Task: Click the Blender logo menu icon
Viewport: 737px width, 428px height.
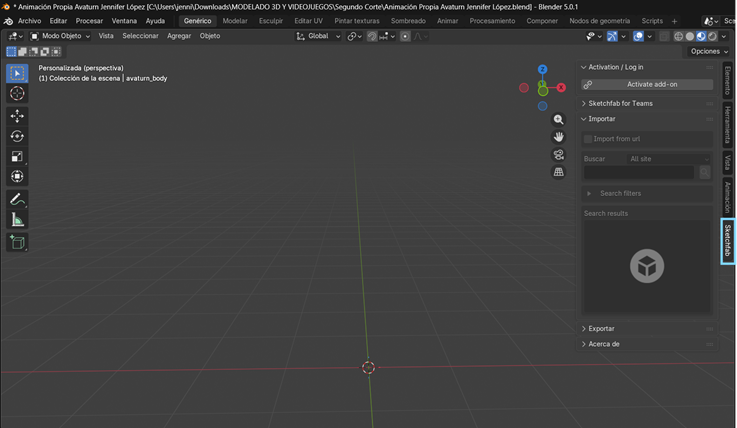Action: (x=8, y=21)
